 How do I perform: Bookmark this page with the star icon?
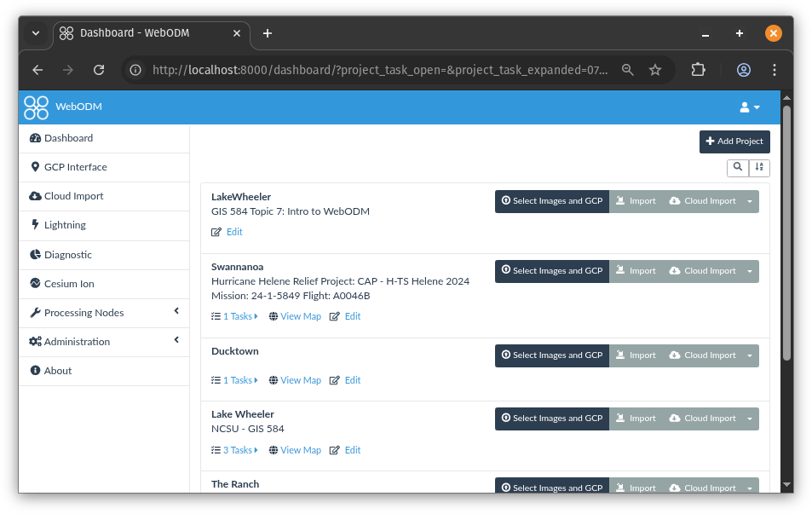(655, 70)
